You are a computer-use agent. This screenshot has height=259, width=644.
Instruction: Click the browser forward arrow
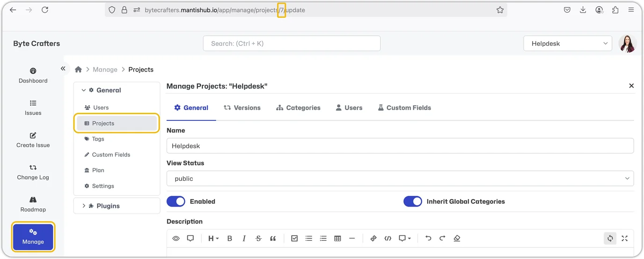coord(29,10)
